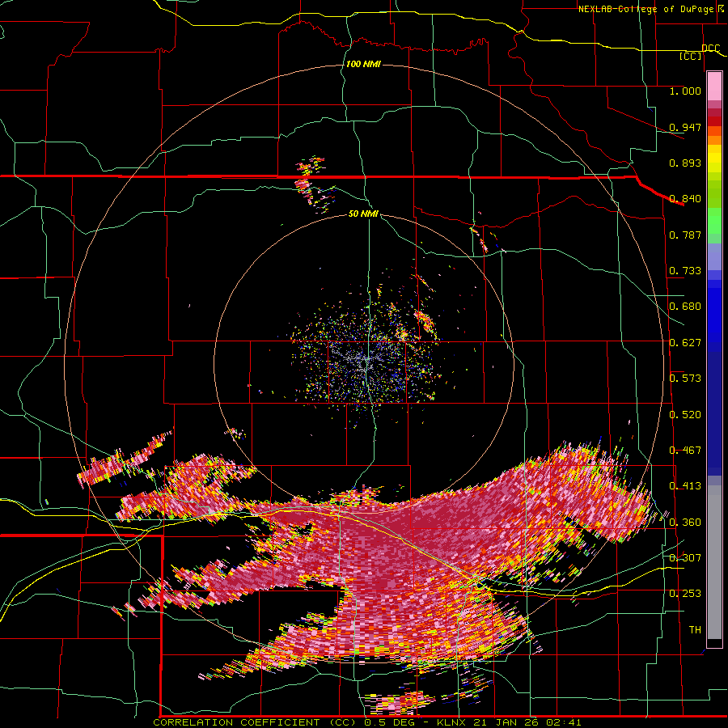728x728 pixels.
Task: Click the 0.893 scale value
Action: click(x=685, y=163)
